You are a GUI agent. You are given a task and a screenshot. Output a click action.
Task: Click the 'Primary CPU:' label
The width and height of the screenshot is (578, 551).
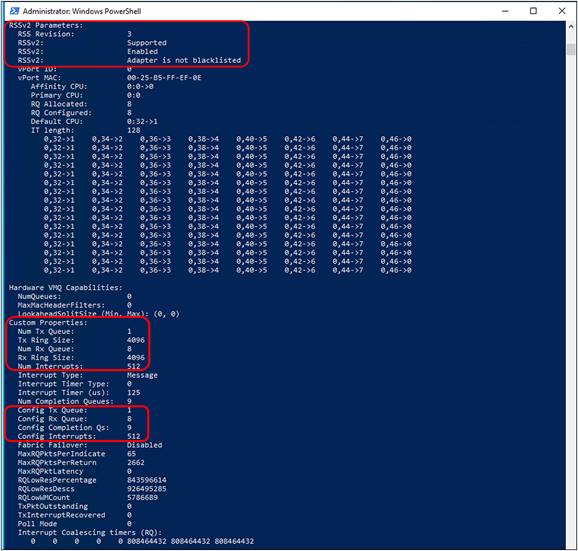57,95
